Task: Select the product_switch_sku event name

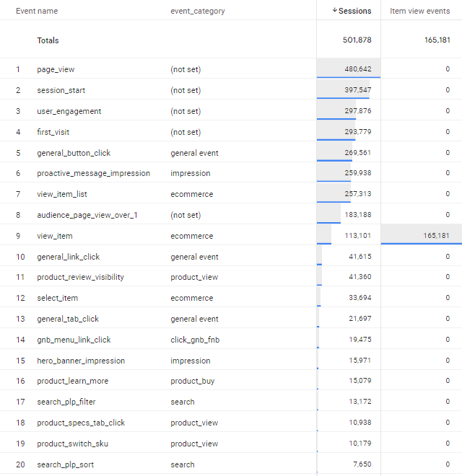Action: tap(72, 444)
